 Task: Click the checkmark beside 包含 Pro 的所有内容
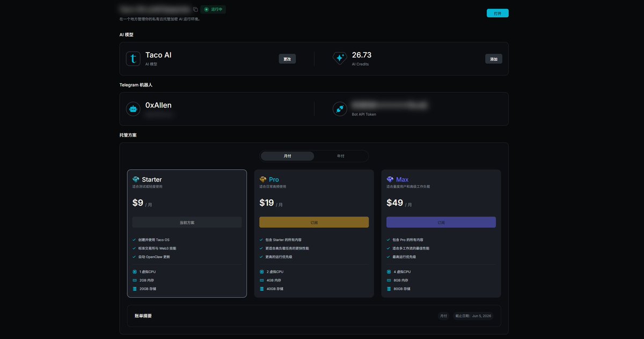[389, 240]
